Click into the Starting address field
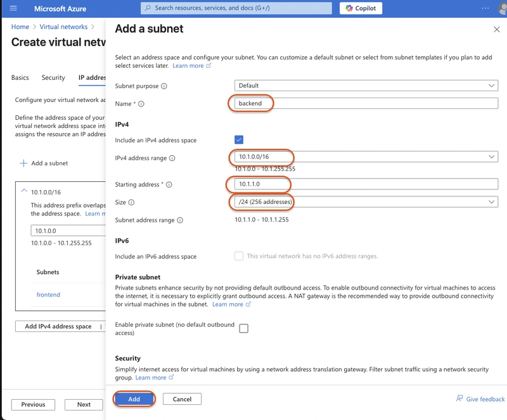Image resolution: width=507 pixels, height=420 pixels. [x=366, y=184]
